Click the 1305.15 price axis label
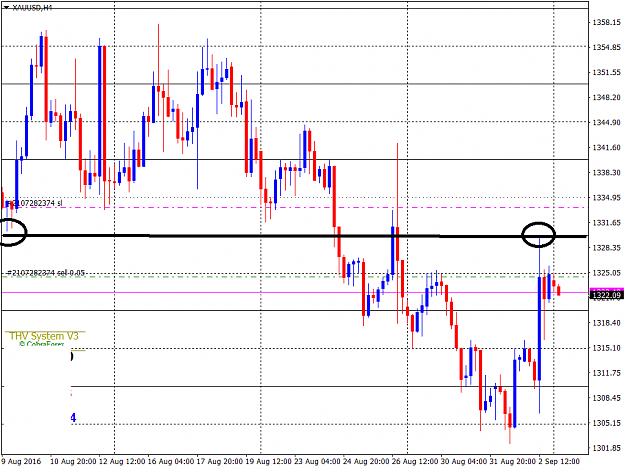This screenshot has width=625, height=469. [606, 423]
